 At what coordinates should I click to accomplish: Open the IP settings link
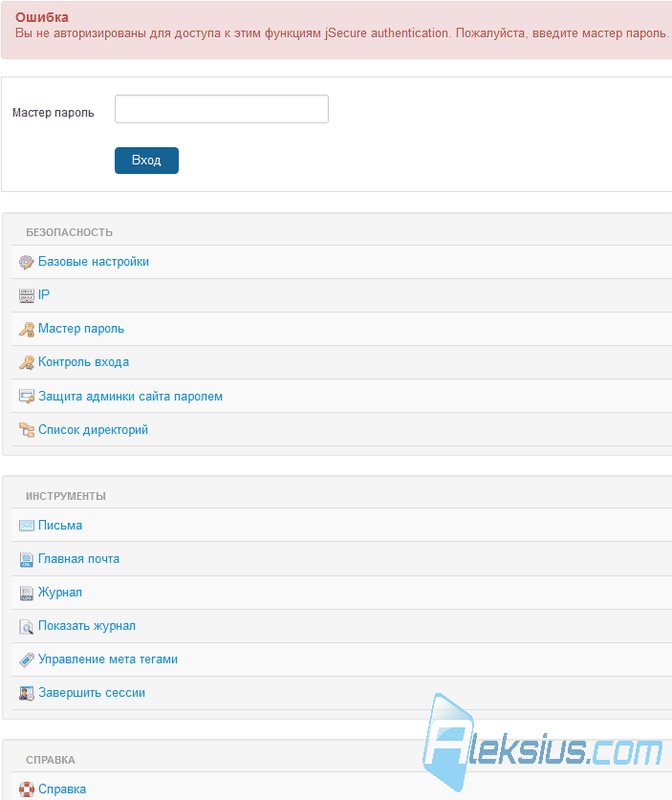coord(44,295)
